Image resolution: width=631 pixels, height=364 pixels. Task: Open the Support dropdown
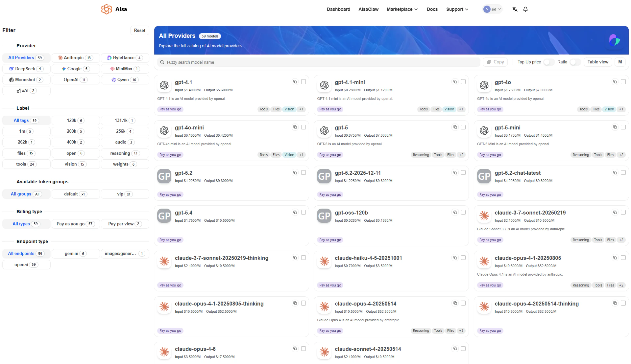click(x=457, y=9)
